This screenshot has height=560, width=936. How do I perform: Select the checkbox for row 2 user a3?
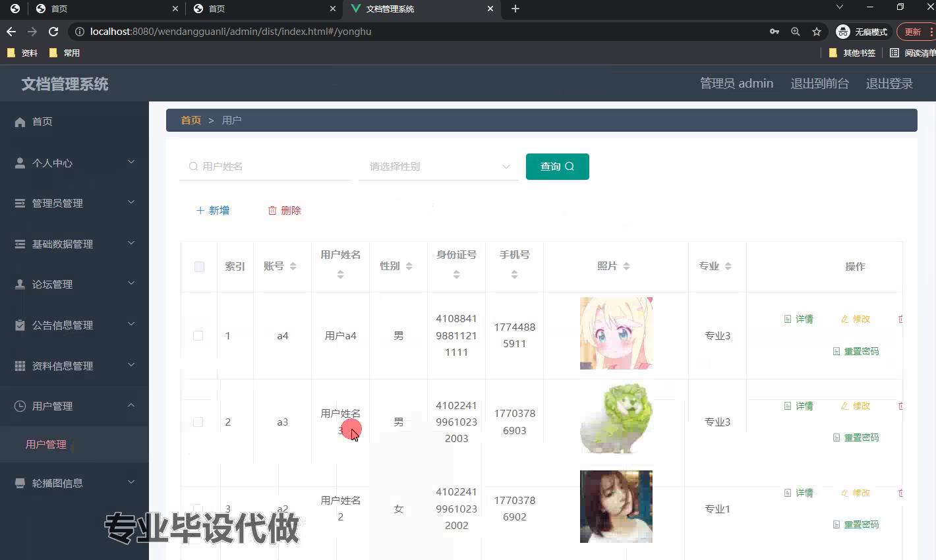tap(198, 422)
